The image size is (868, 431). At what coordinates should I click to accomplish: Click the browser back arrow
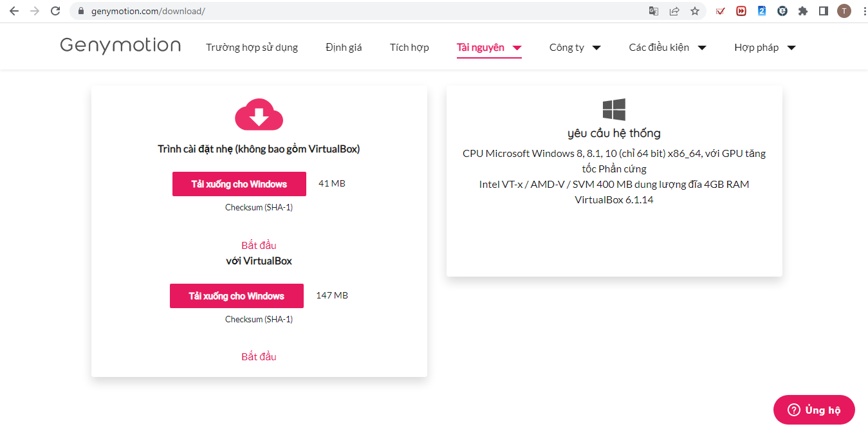tap(14, 11)
